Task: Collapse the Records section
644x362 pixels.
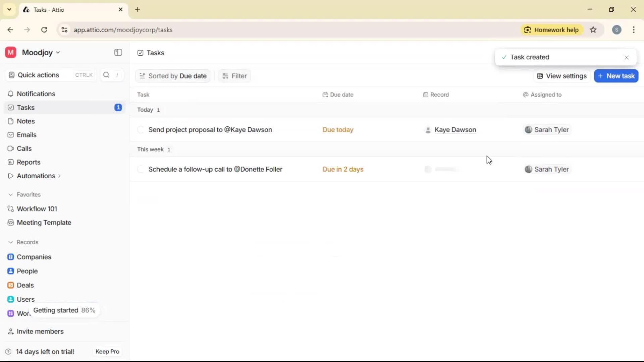Action: click(11, 242)
